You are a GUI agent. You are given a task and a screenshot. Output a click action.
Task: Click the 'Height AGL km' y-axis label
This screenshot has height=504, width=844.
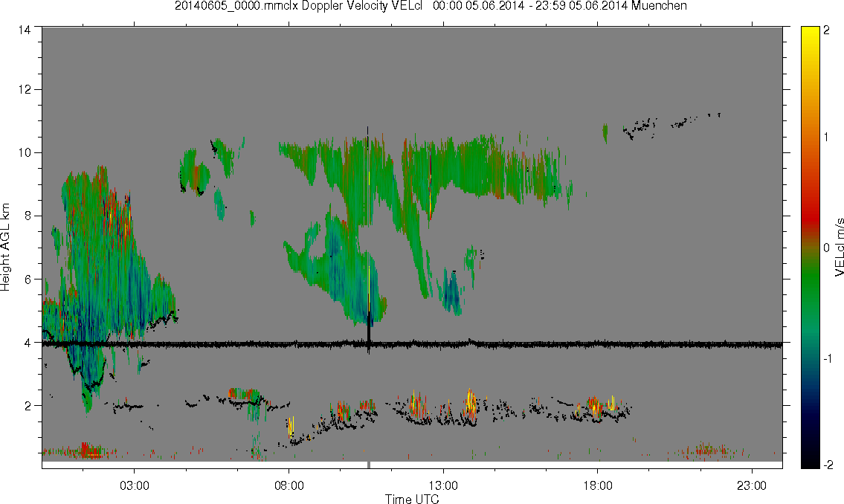pyautogui.click(x=5, y=247)
